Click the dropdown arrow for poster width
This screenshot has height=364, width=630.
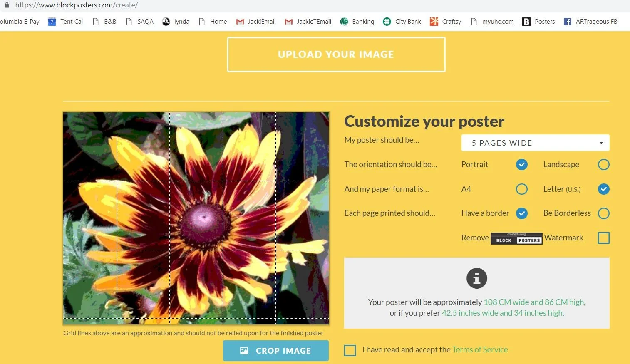pos(601,143)
